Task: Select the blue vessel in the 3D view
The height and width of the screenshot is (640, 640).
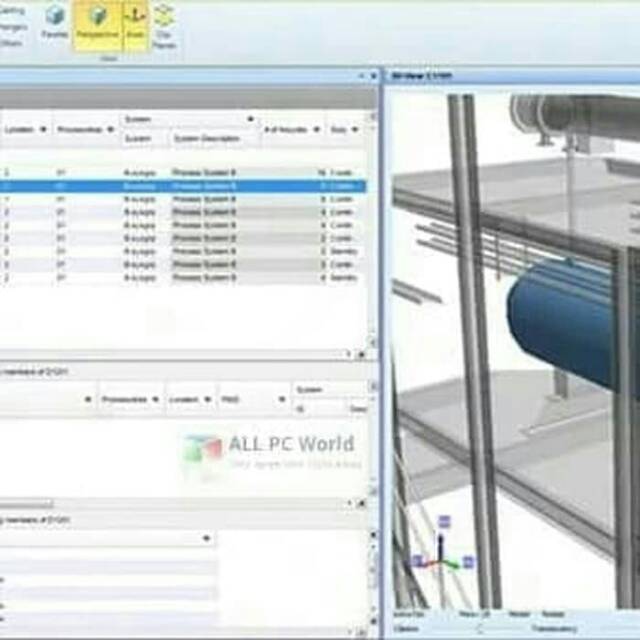Action: pos(563,322)
